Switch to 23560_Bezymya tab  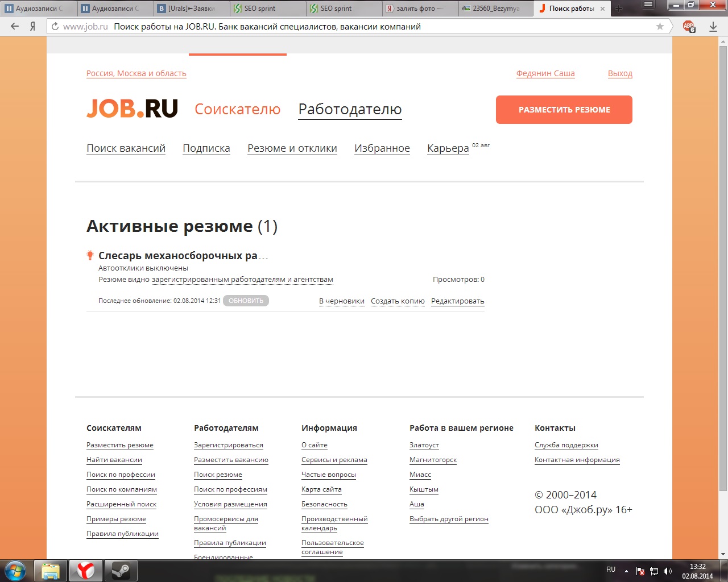pyautogui.click(x=495, y=9)
